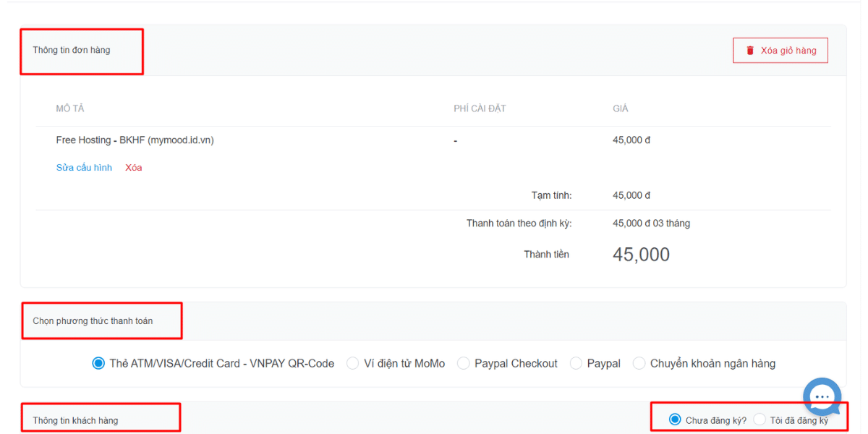Click the Thành tiền total 45,000 amount
Viewport: 868px width, 434px height.
(641, 255)
